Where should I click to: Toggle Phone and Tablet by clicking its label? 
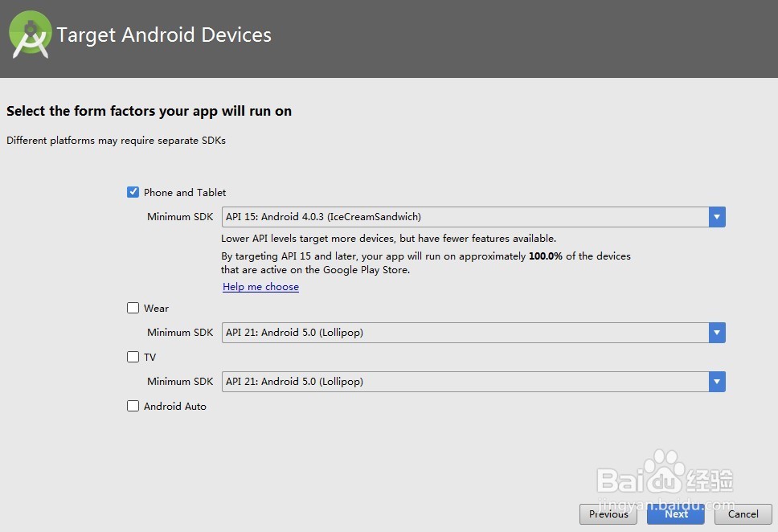click(x=185, y=192)
